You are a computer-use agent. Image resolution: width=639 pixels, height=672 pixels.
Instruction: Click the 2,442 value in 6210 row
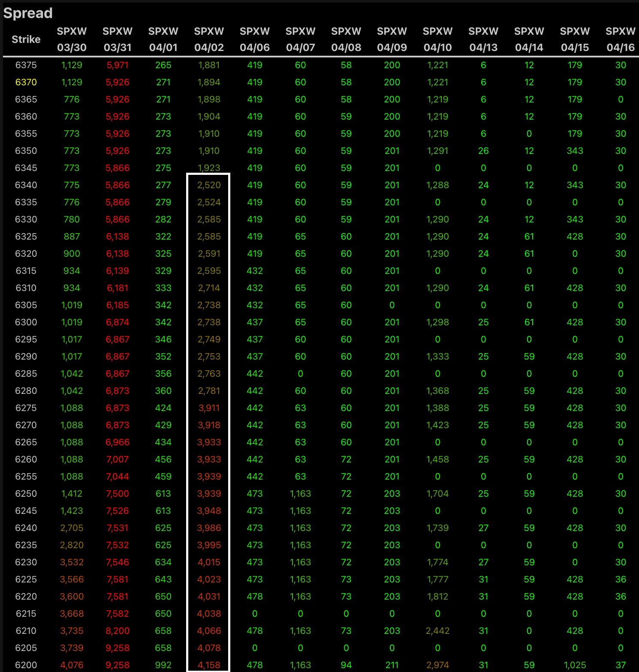(438, 631)
